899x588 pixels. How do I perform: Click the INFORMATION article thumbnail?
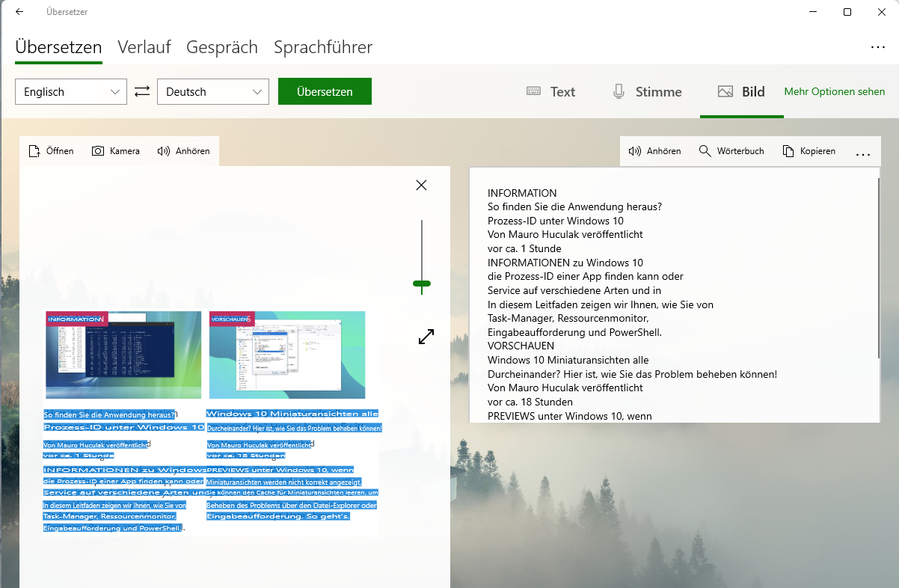[x=123, y=355]
